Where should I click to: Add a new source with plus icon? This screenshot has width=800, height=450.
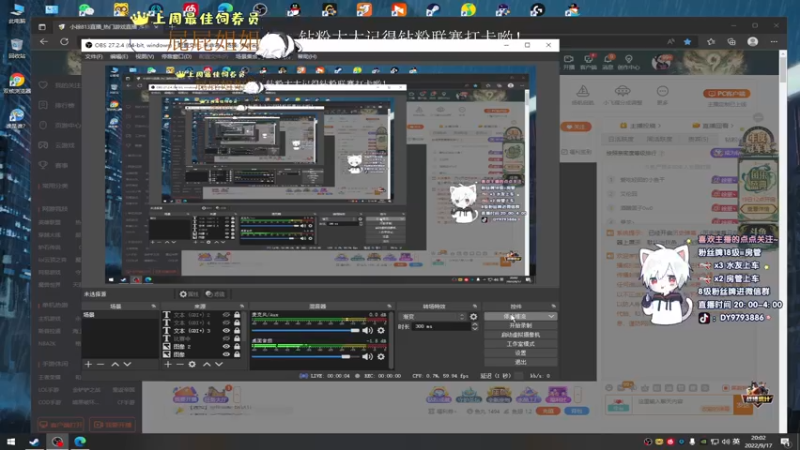click(168, 364)
